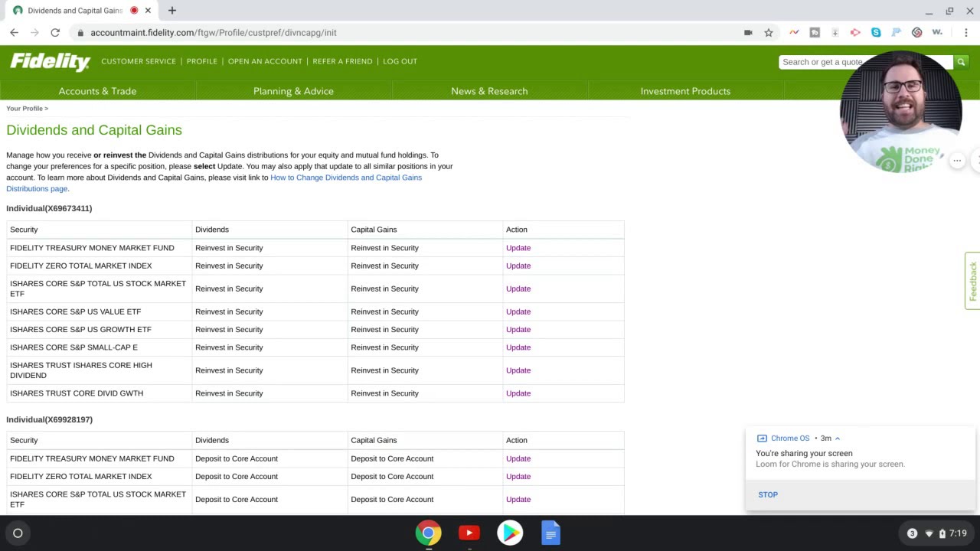Update iShares Core High Dividend
The image size is (980, 551).
pos(518,370)
